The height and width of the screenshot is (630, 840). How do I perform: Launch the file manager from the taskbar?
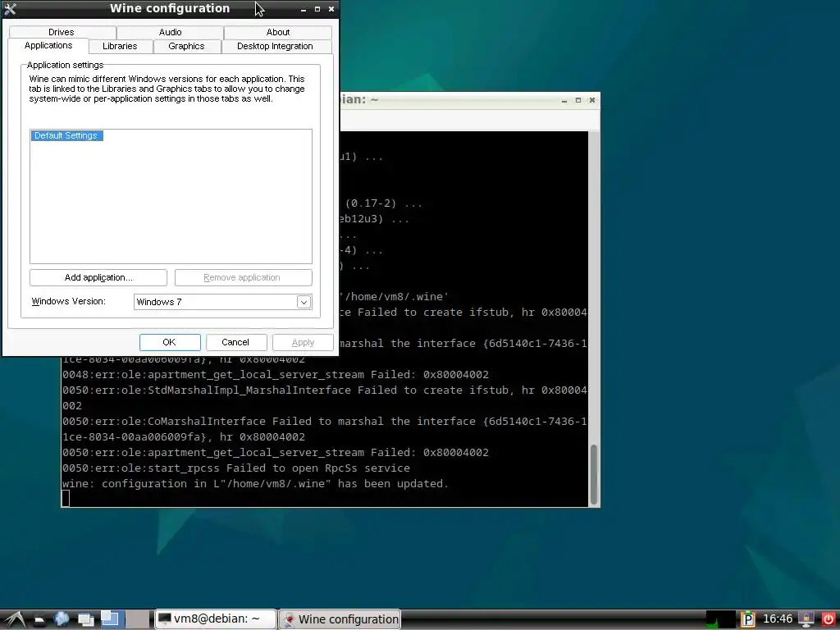tap(40, 620)
